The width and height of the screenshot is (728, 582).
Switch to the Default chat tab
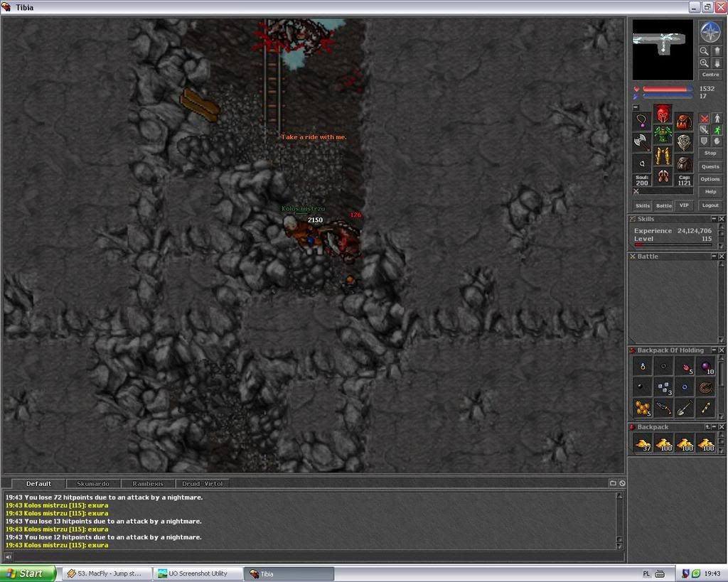coord(38,484)
